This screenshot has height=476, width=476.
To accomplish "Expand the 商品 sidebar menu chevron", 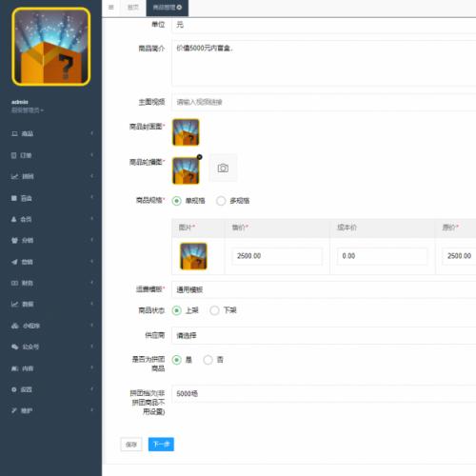I will [x=91, y=133].
